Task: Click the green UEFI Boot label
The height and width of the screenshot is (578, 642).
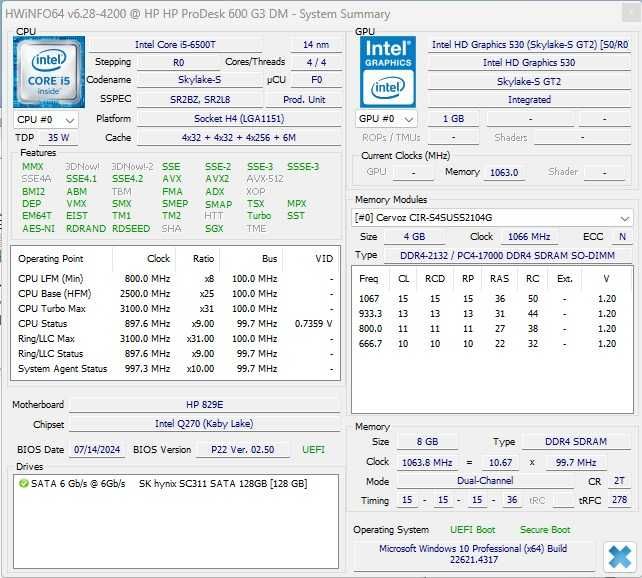Action: point(472,530)
